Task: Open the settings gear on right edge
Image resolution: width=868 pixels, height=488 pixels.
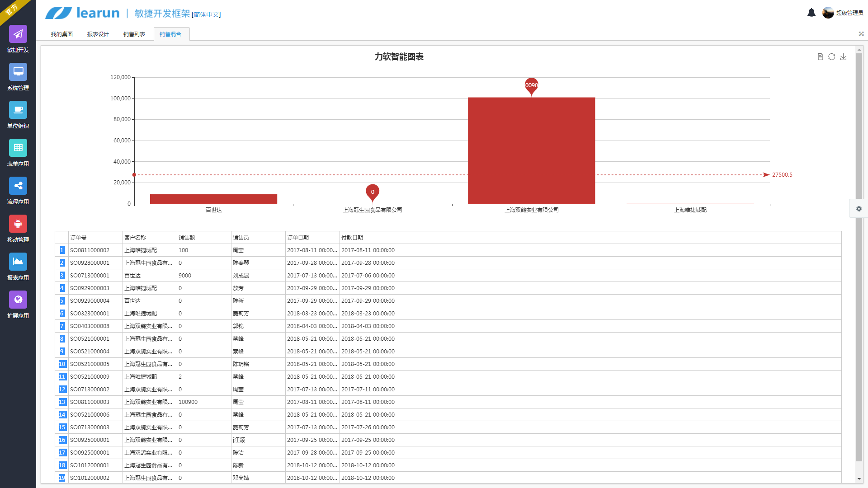Action: point(859,209)
